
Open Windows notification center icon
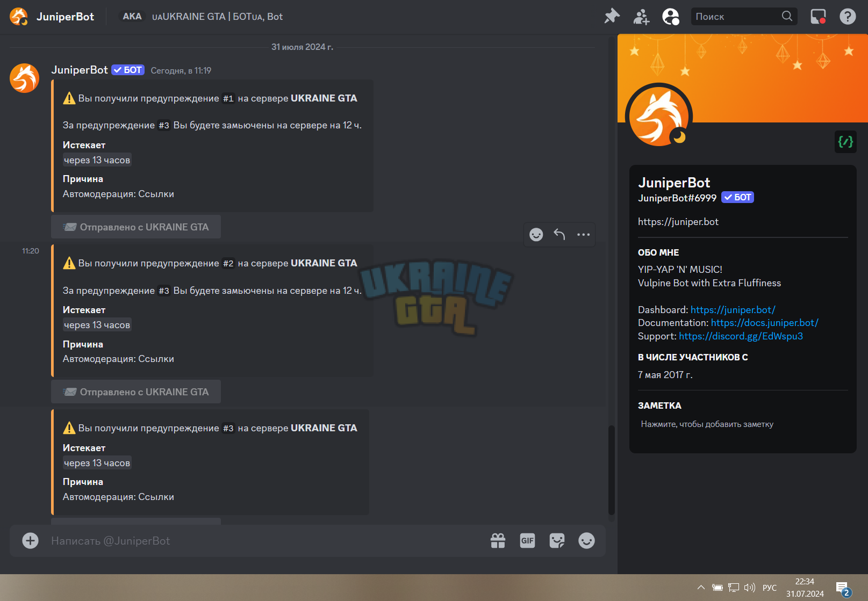(x=843, y=588)
